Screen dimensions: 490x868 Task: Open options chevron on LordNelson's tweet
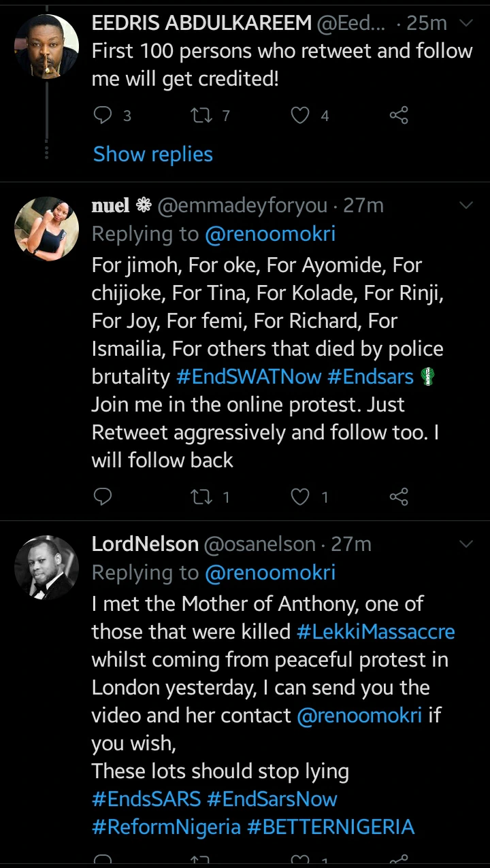point(466,544)
